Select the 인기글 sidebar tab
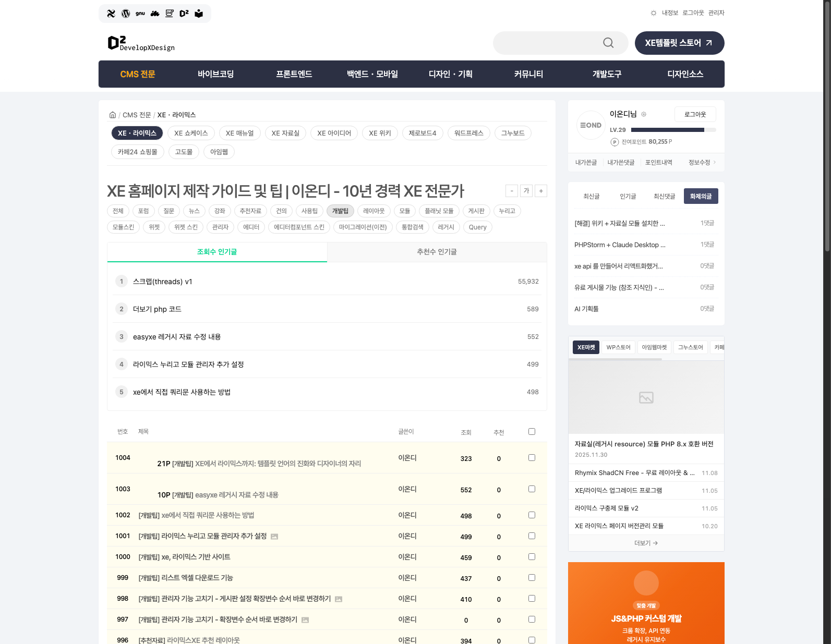This screenshot has width=831, height=644. tap(628, 196)
